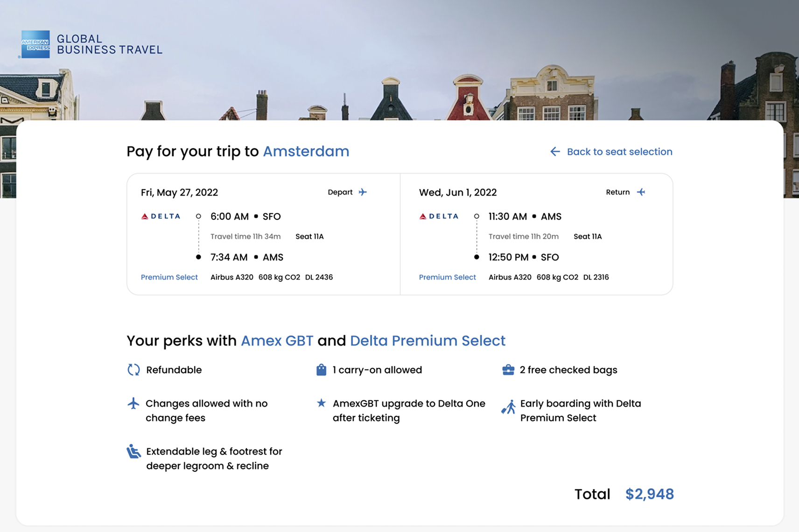Click the reclining seat legroom icon

[x=133, y=451]
